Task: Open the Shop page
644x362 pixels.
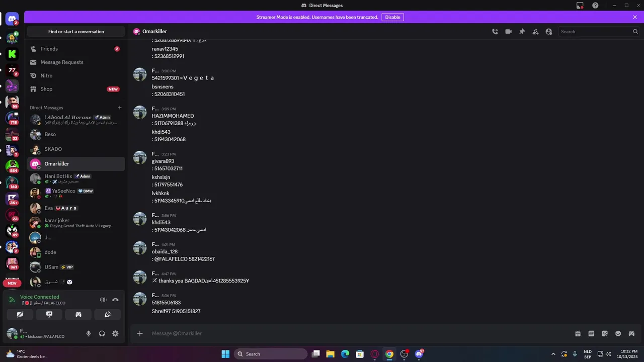Action: [76, 89]
